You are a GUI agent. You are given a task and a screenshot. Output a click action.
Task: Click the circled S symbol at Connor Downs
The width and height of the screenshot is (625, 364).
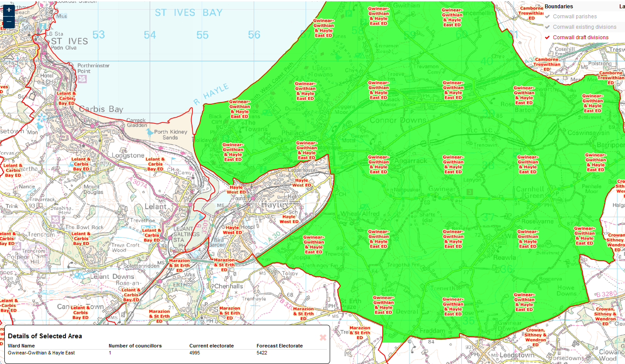click(x=349, y=124)
